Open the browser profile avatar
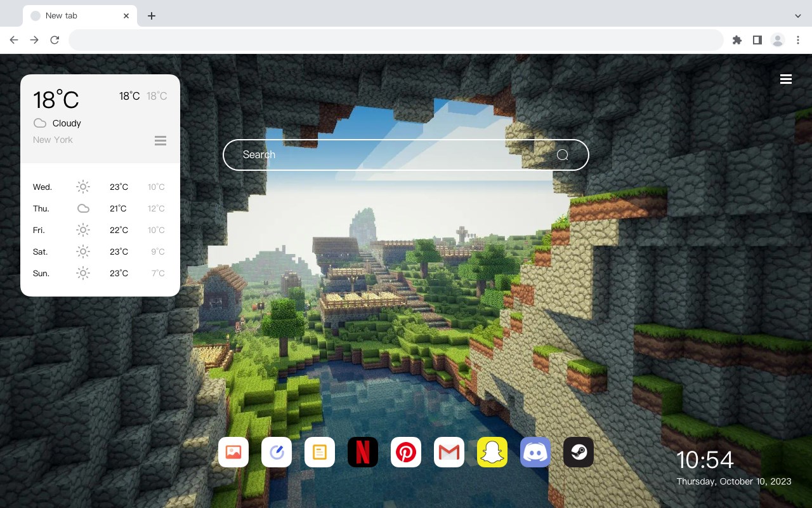812x508 pixels. (x=778, y=40)
